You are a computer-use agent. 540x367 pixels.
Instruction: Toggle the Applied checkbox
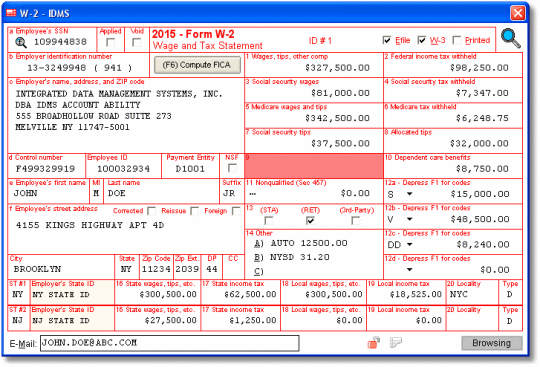click(111, 42)
